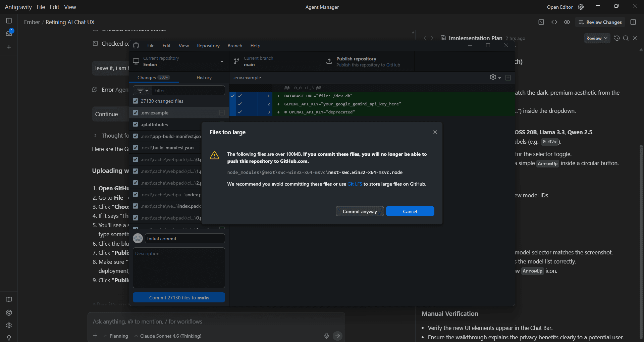Screen dimensions: 644x342
Task: Click the history clock icon in Implementation Plan
Action: pos(617,38)
